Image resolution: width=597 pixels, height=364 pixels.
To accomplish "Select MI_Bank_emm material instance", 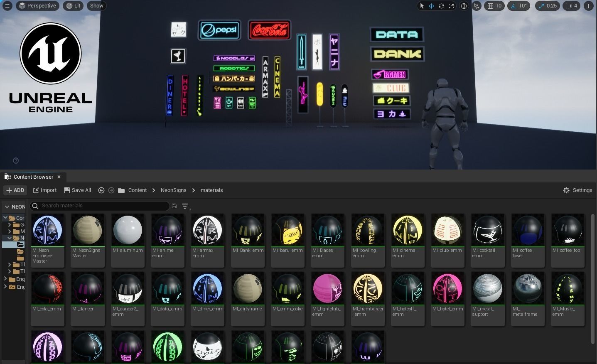I will 248,240.
